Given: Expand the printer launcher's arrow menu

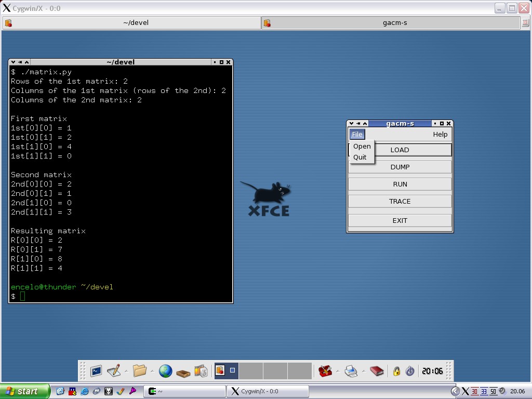Looking at the screenshot, I should point(364,371).
